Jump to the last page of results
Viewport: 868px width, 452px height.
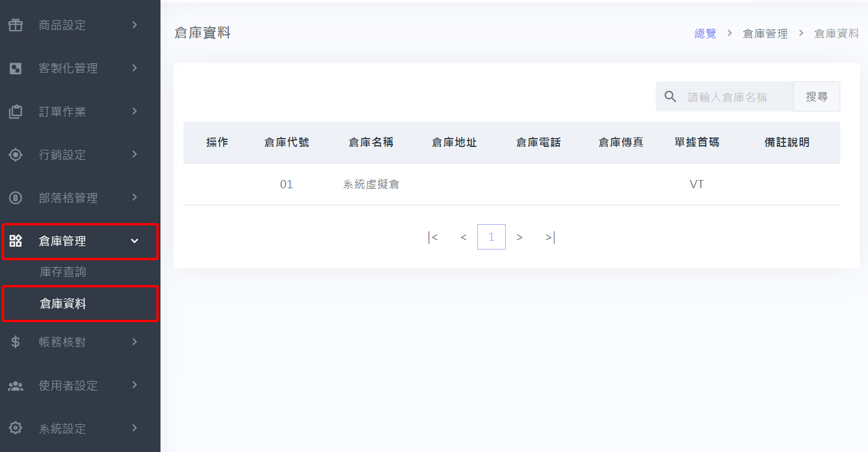point(550,237)
